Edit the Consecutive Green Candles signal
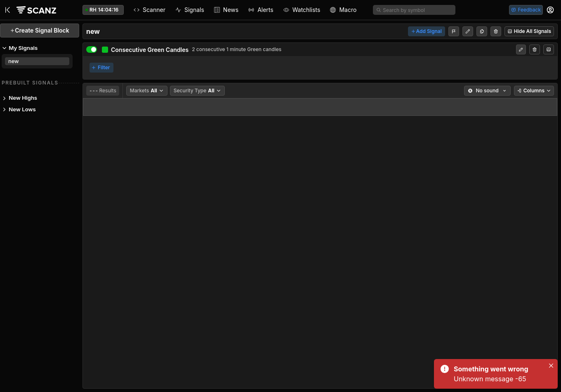 pos(521,49)
